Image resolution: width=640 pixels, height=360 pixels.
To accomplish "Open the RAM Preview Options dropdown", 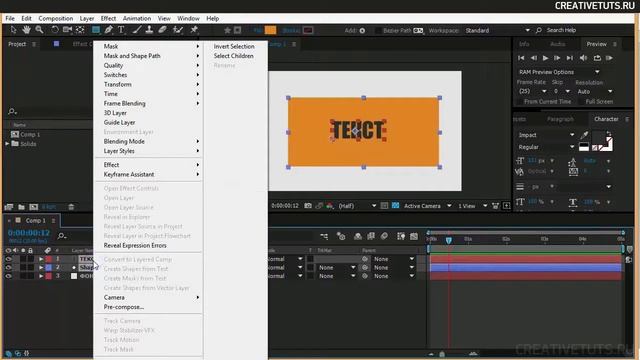I will tap(559, 72).
